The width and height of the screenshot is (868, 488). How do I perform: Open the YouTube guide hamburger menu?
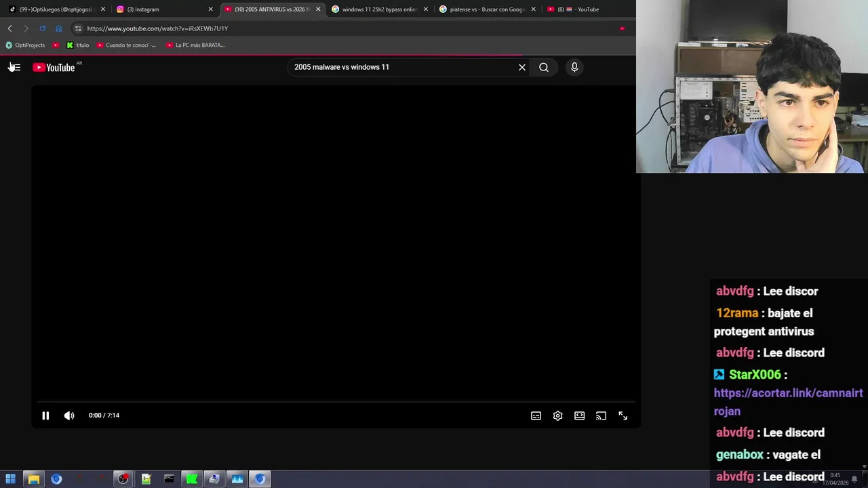(x=15, y=67)
